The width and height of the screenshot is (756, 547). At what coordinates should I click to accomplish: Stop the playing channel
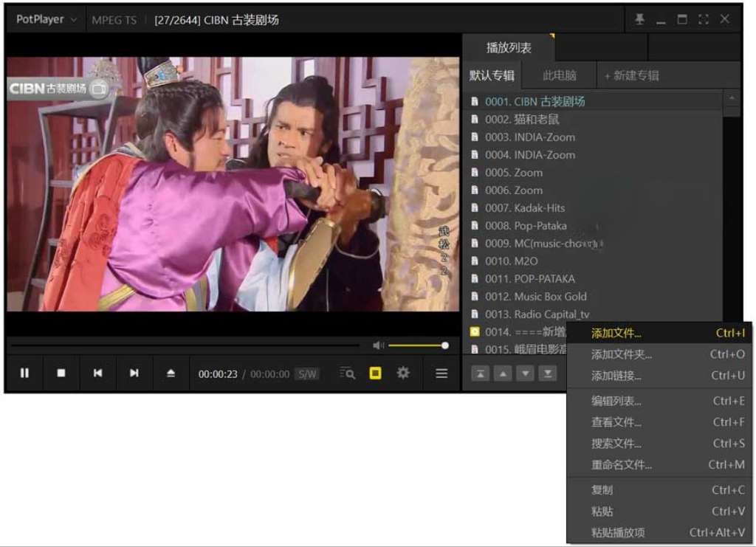(x=61, y=373)
